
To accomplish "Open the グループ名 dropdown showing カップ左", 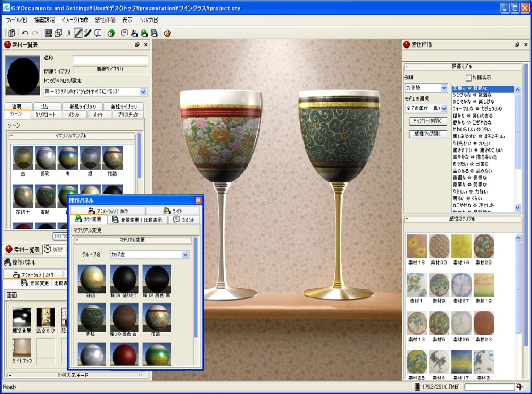I will coord(185,255).
